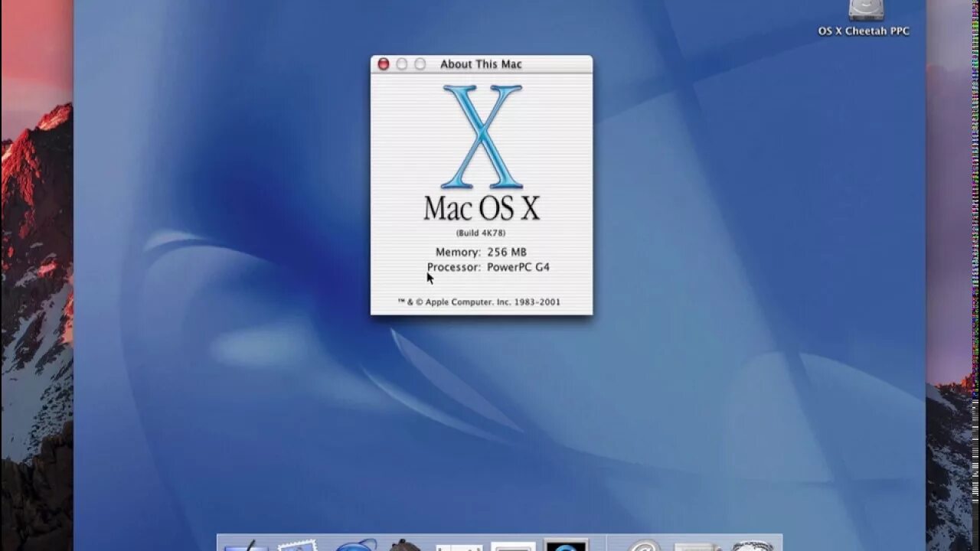
Task: Click the '256 MB' memory value
Action: (x=507, y=252)
